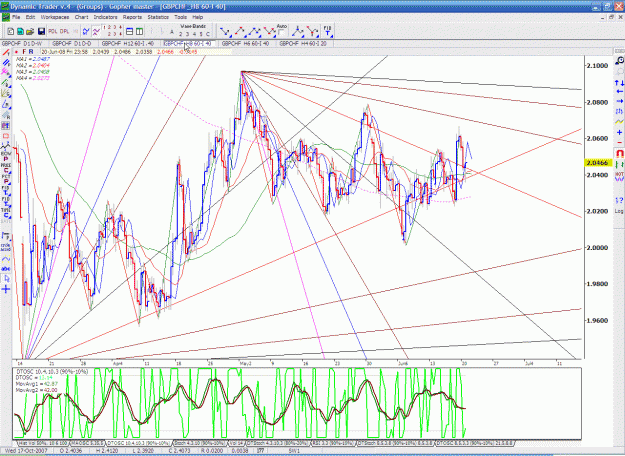Click the yellow zigzag line icon
This screenshot has width=625, height=456.
coord(619,122)
